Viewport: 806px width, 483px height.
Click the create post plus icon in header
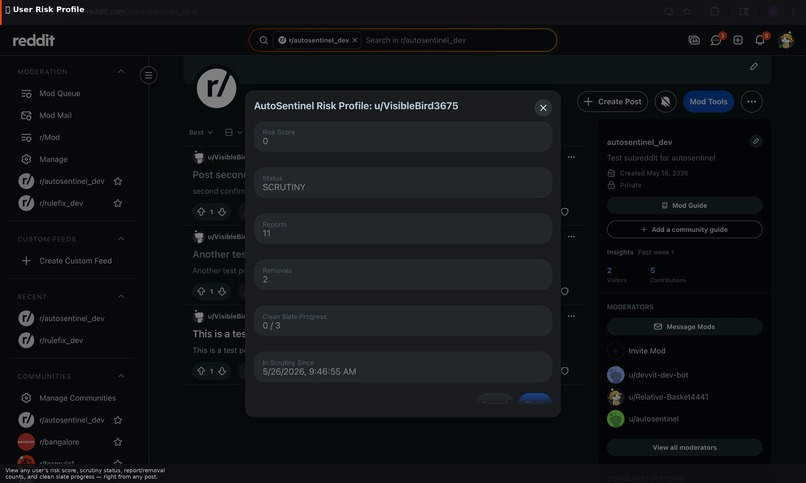(738, 40)
